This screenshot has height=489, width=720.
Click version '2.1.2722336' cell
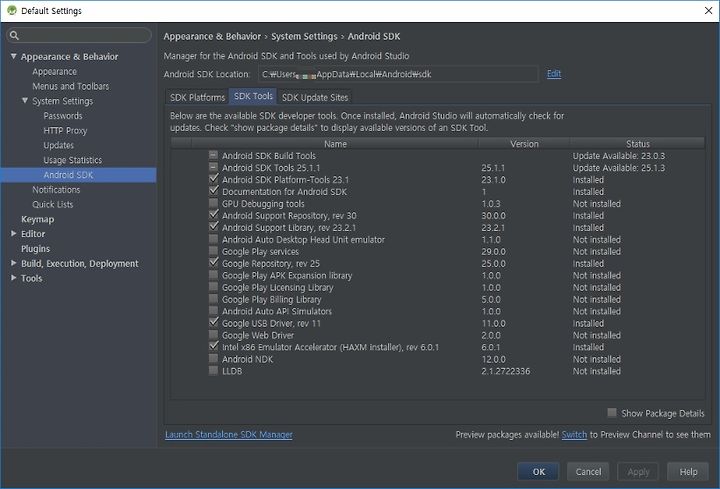coord(506,371)
